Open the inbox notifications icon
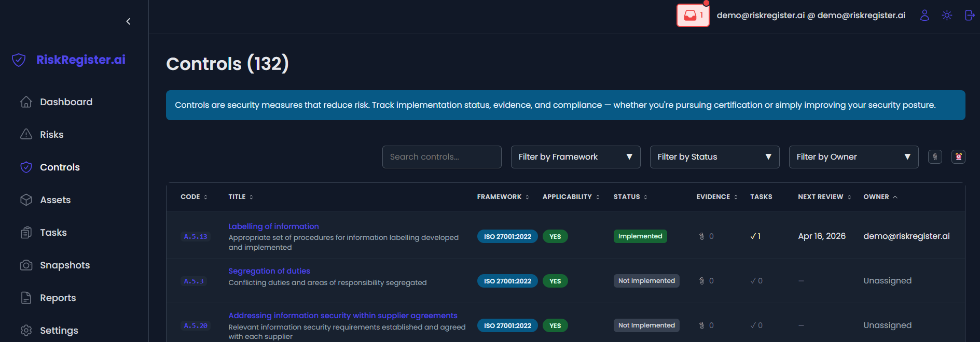This screenshot has height=342, width=980. pyautogui.click(x=693, y=16)
